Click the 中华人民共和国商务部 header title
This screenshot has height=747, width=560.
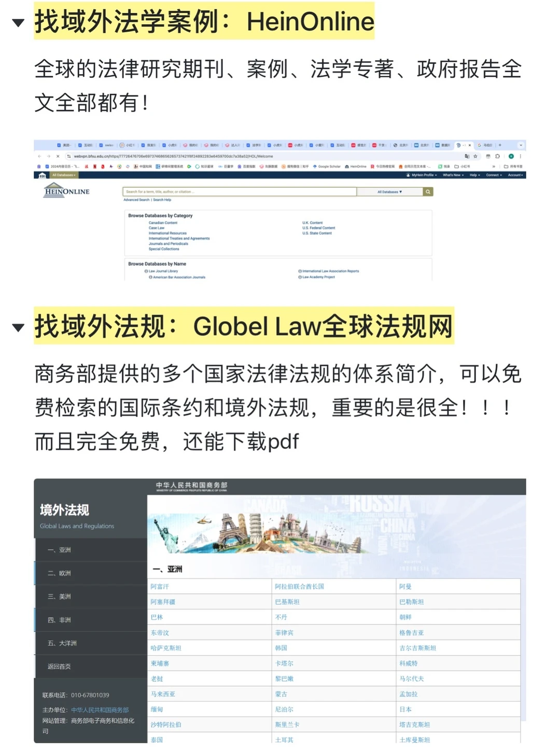coord(191,486)
